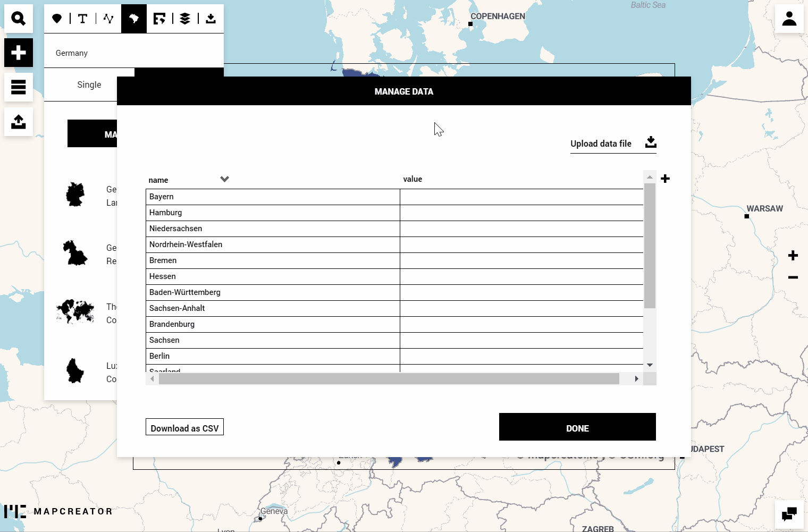Select the line drawing tool
The width and height of the screenshot is (808, 532).
(x=108, y=18)
